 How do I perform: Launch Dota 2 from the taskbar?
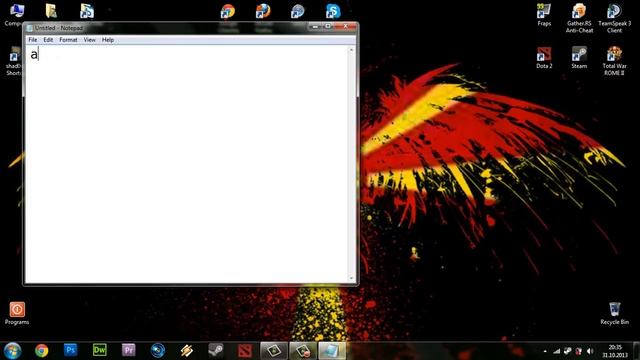click(244, 350)
